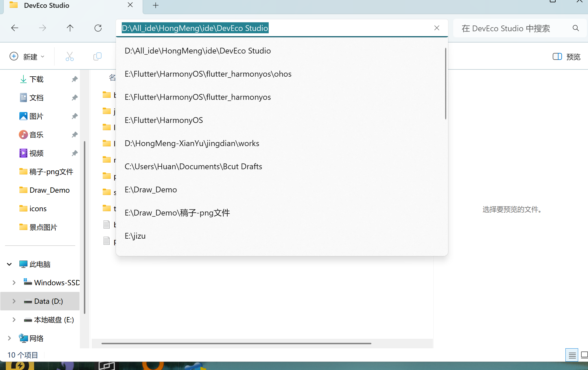Clear the address bar with X
Viewport: 588px width, 370px height.
[437, 28]
